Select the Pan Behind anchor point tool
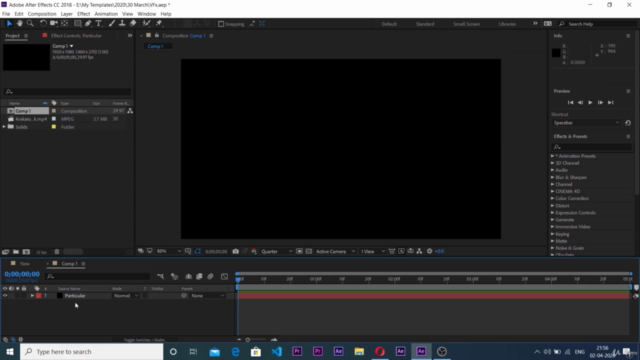 coord(64,24)
